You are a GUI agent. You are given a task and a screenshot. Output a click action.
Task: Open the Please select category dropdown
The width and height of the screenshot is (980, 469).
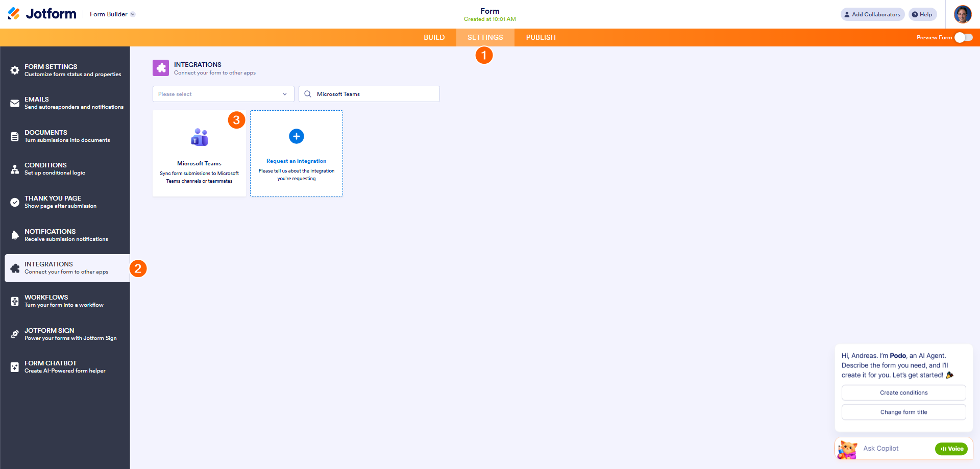coord(223,94)
